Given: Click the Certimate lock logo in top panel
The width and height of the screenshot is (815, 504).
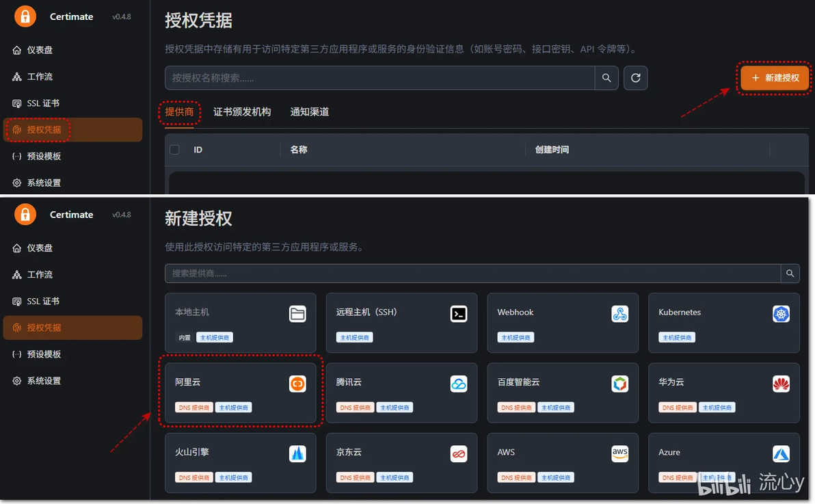Looking at the screenshot, I should 25,16.
